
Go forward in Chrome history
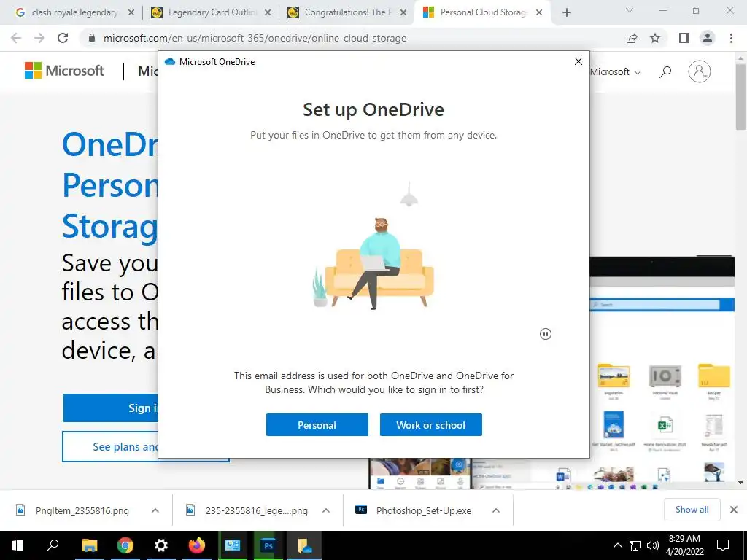[39, 38]
